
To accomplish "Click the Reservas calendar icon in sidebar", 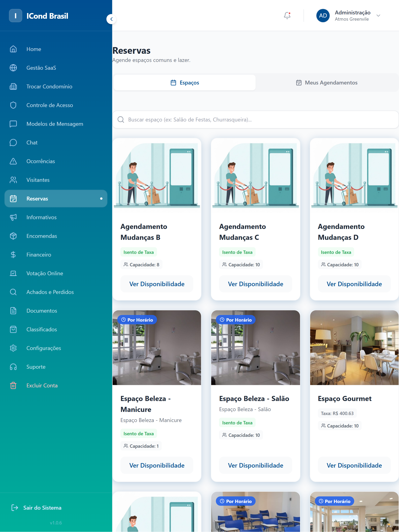I will coord(13,199).
